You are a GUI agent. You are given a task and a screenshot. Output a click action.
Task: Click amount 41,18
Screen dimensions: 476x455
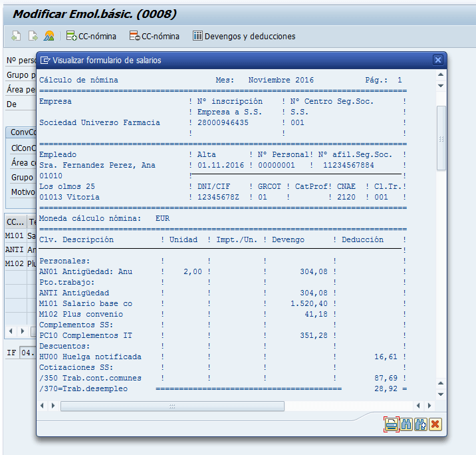tap(316, 314)
